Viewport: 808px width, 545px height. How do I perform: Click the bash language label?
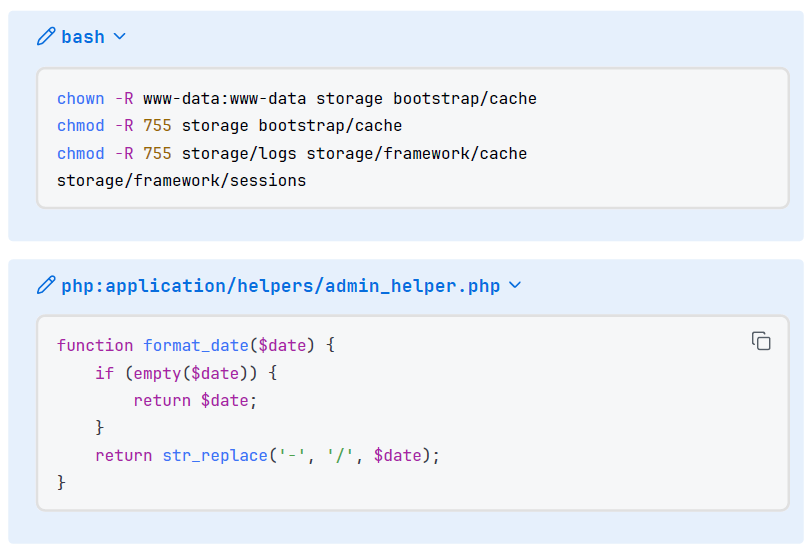click(x=83, y=37)
